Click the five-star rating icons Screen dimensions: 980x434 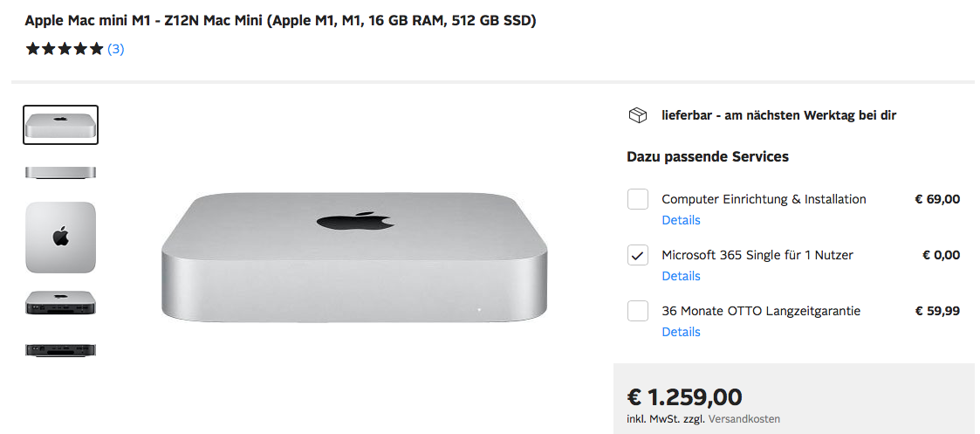64,50
